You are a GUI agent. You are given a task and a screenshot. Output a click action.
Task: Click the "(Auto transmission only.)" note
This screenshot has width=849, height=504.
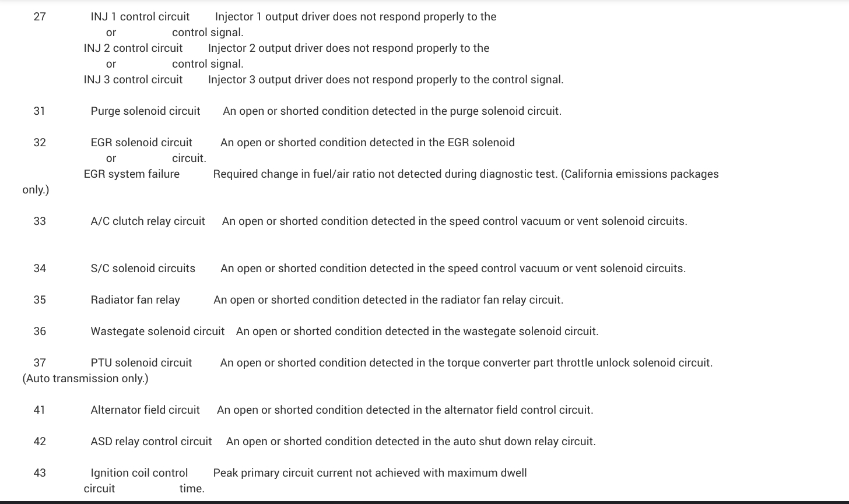[x=85, y=379]
